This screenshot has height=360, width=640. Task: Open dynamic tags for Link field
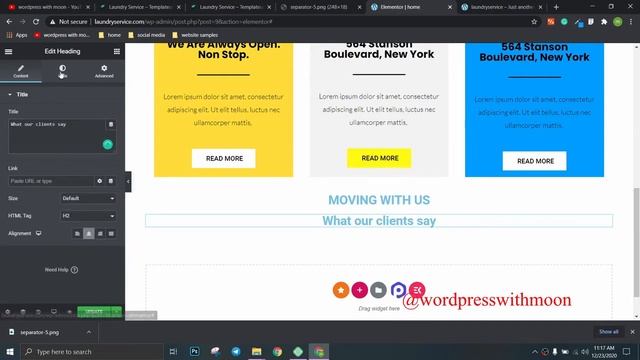pyautogui.click(x=111, y=181)
